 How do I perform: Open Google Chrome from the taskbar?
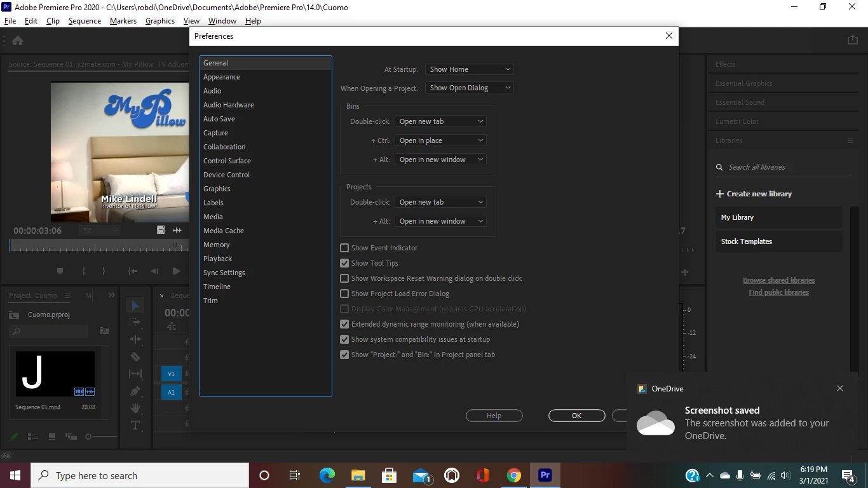coord(514,475)
